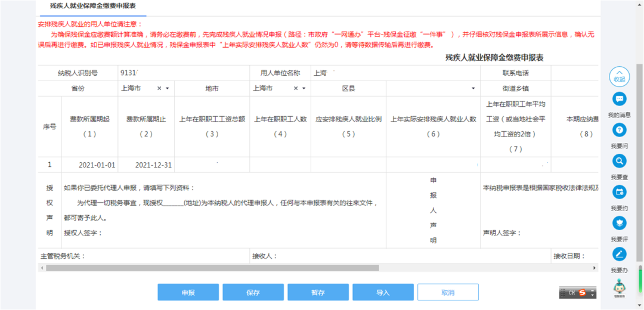Click the 暂存 temporary save button
Screen dimensions: 644x310
[x=318, y=292]
